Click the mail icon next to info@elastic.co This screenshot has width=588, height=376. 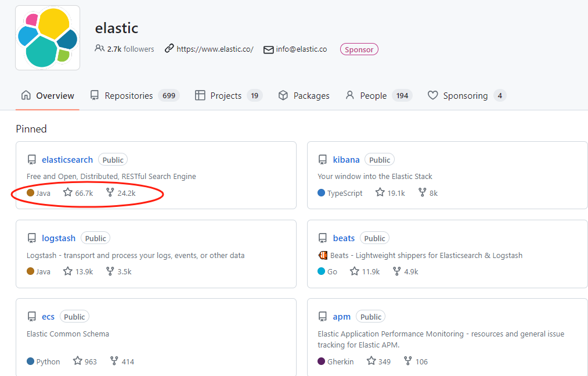coord(268,49)
